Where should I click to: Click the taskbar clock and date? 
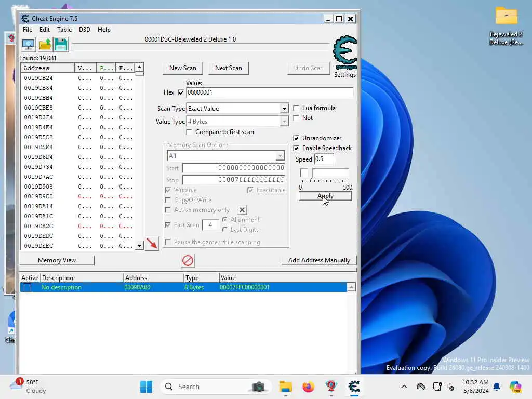click(x=475, y=387)
